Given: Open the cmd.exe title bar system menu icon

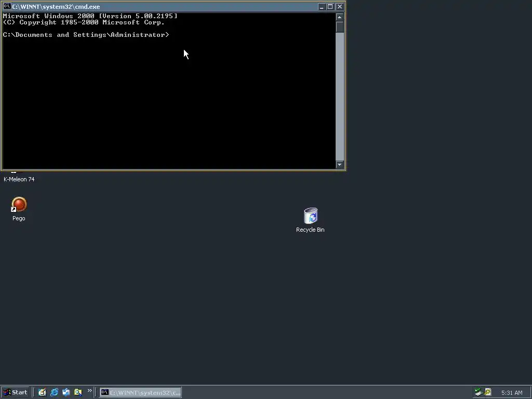Looking at the screenshot, I should pyautogui.click(x=7, y=6).
